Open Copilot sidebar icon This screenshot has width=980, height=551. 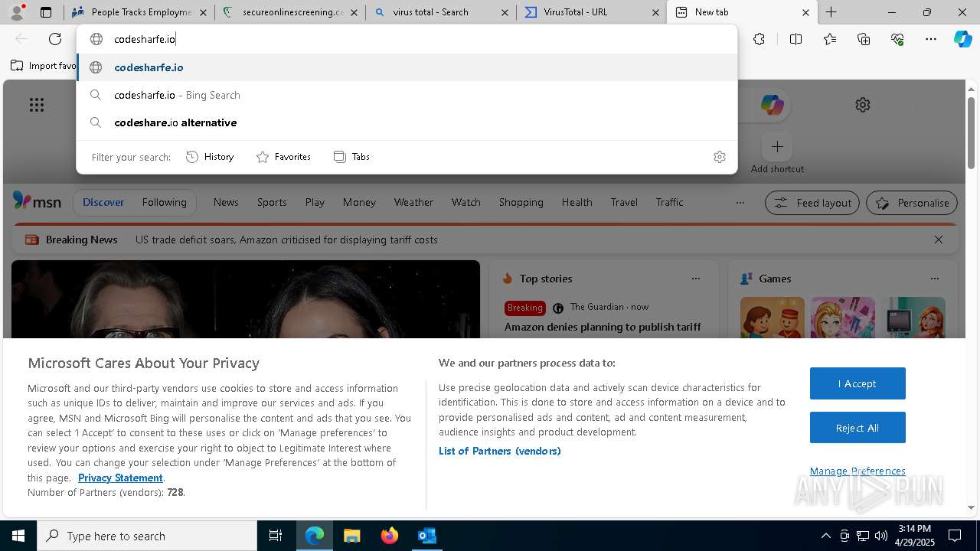coord(962,39)
